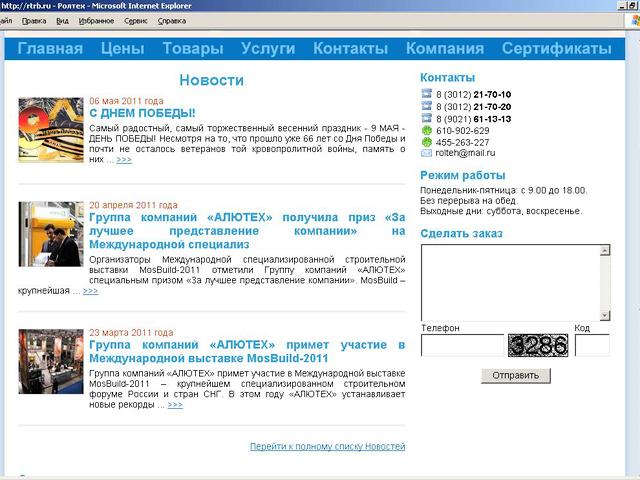
Task: Open the Главная navigation tab
Action: [50, 49]
